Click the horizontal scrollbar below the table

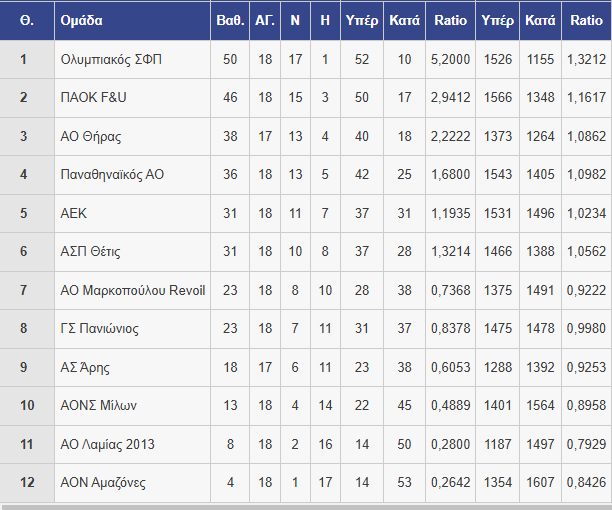pyautogui.click(x=306, y=507)
